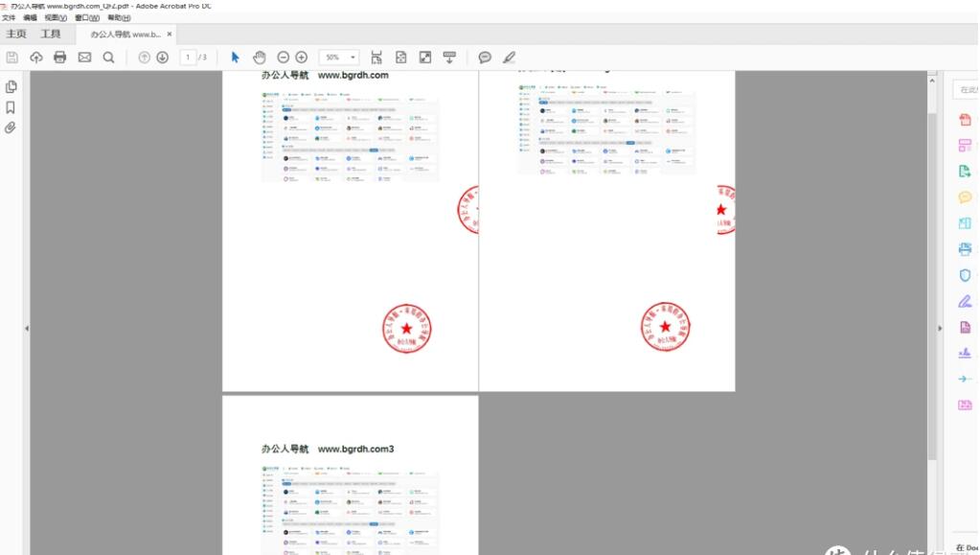Screen dimensions: 980x555
Task: Save the PDF with the save icon
Action: (x=11, y=57)
